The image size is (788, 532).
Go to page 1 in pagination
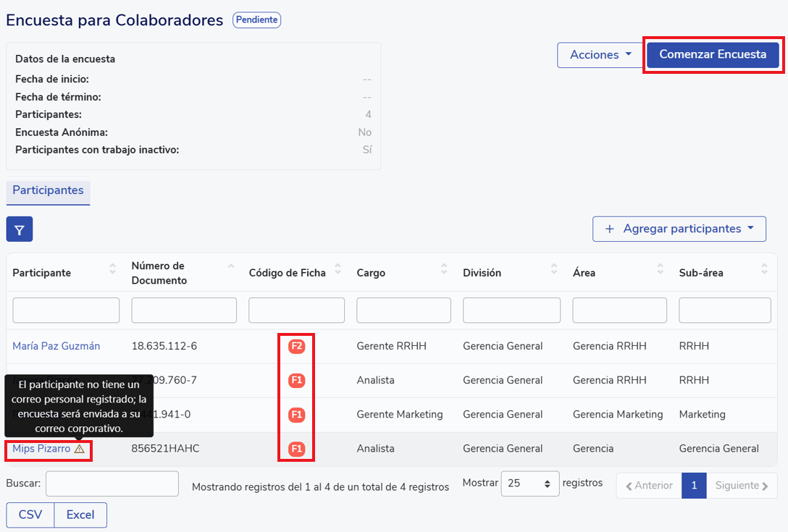coord(693,486)
